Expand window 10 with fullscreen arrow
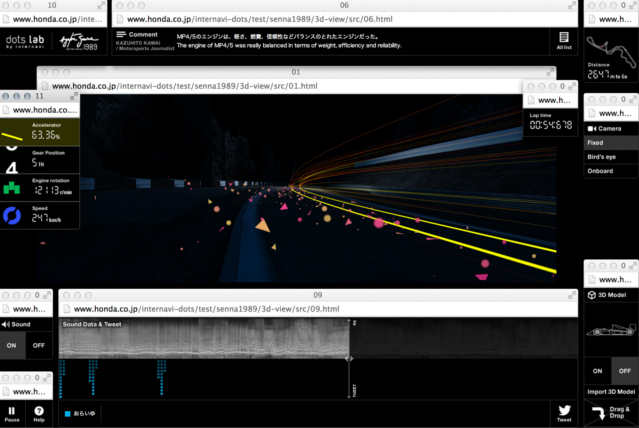The image size is (639, 428). click(x=101, y=5)
